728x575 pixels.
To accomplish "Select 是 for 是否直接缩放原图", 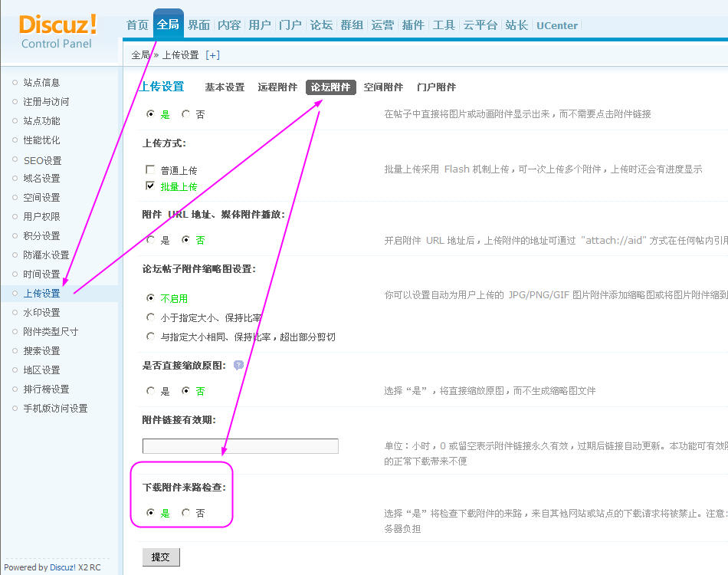I will 150,390.
